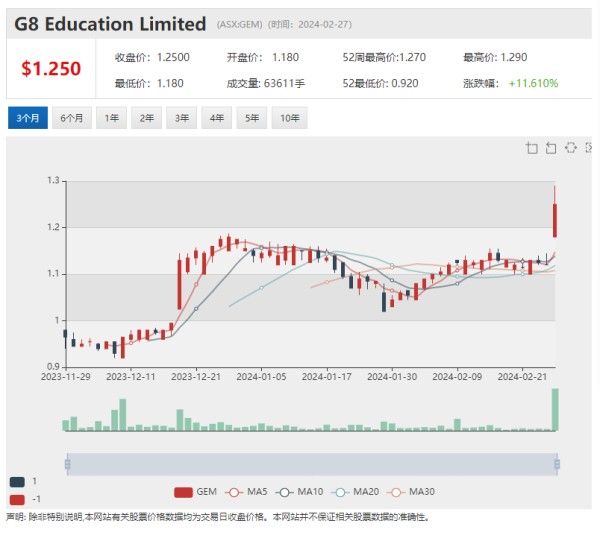Click the middle of the data zoom range bar
This screenshot has width=600, height=541.
coord(312,464)
